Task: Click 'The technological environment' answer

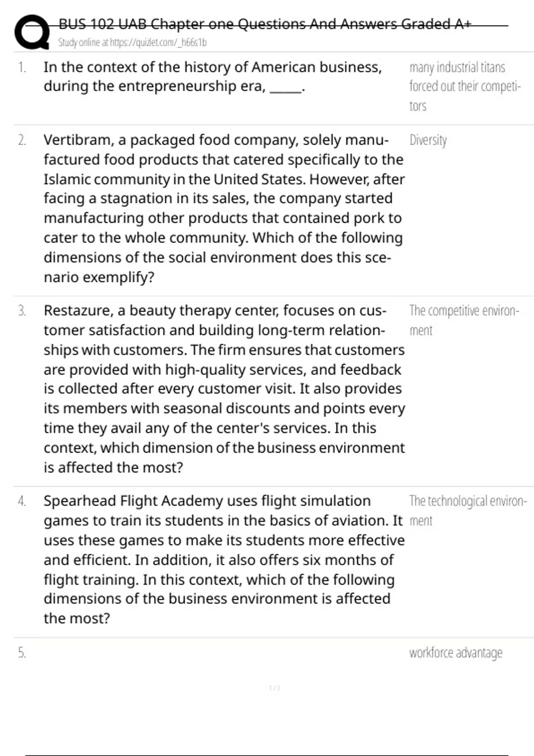Action: [x=467, y=511]
